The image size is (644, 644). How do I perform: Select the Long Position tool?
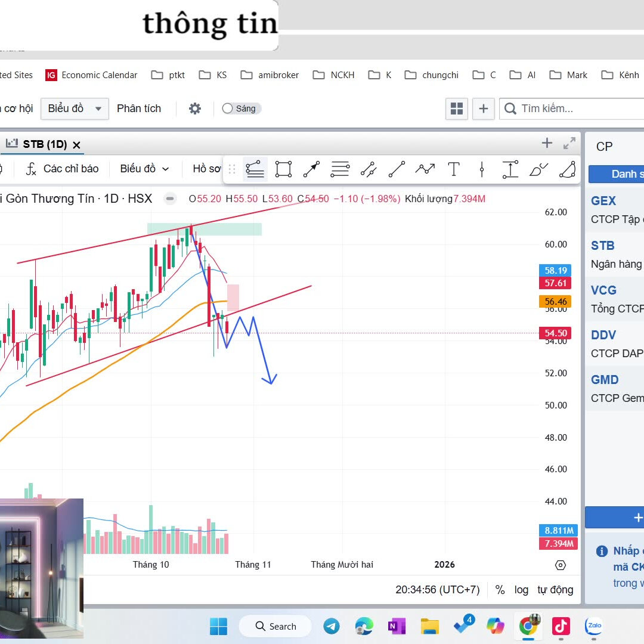click(509, 169)
